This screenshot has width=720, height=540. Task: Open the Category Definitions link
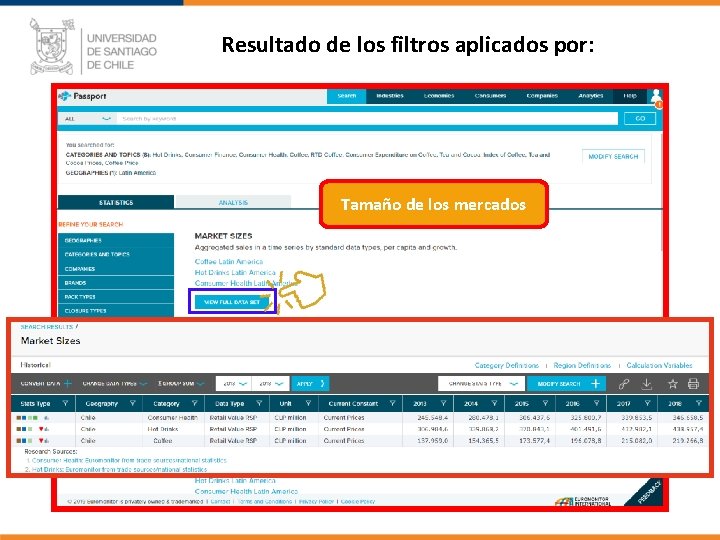click(506, 366)
